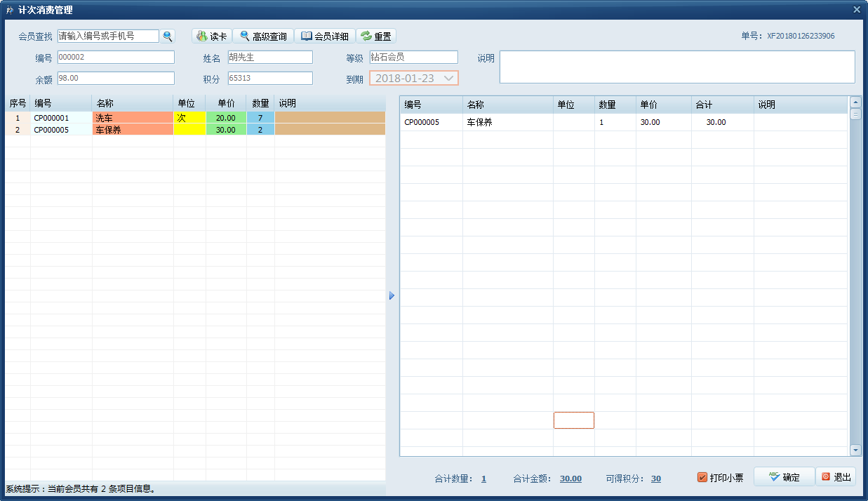Click the 重置 reset button

[x=376, y=36]
